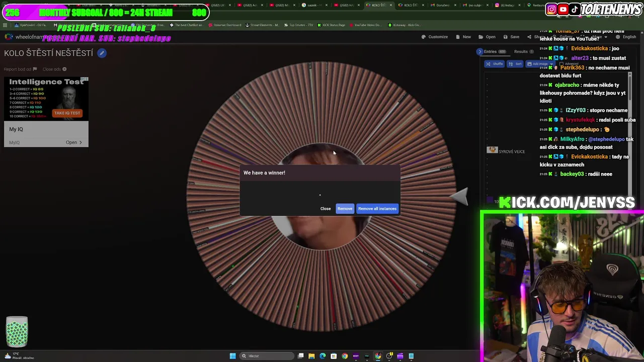Open the Instagram icon in the overlay
The height and width of the screenshot is (362, 644).
(551, 9)
